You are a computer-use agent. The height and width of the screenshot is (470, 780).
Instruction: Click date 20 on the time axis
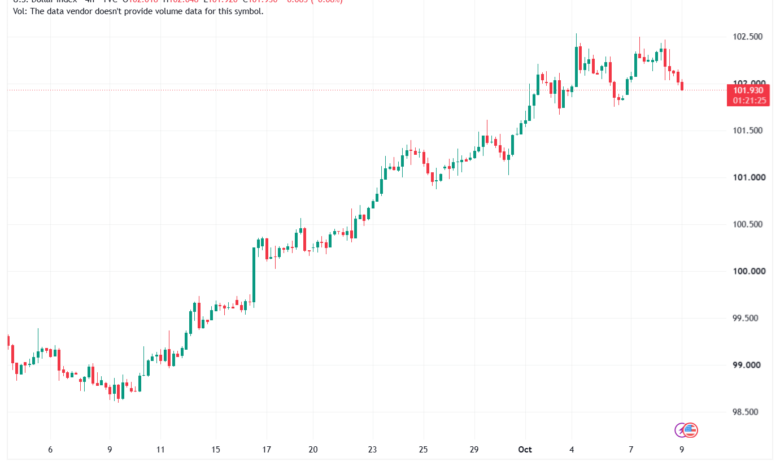coord(313,450)
